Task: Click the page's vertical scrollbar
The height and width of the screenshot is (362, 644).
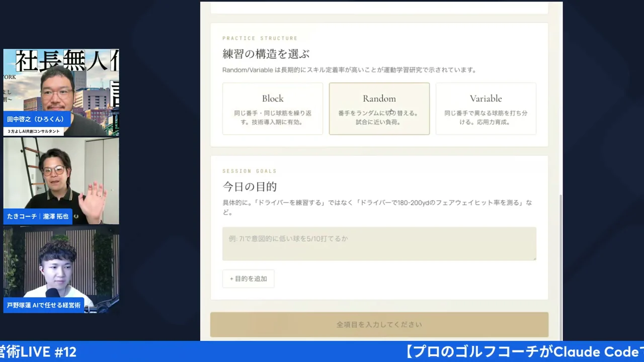Action: (560, 266)
